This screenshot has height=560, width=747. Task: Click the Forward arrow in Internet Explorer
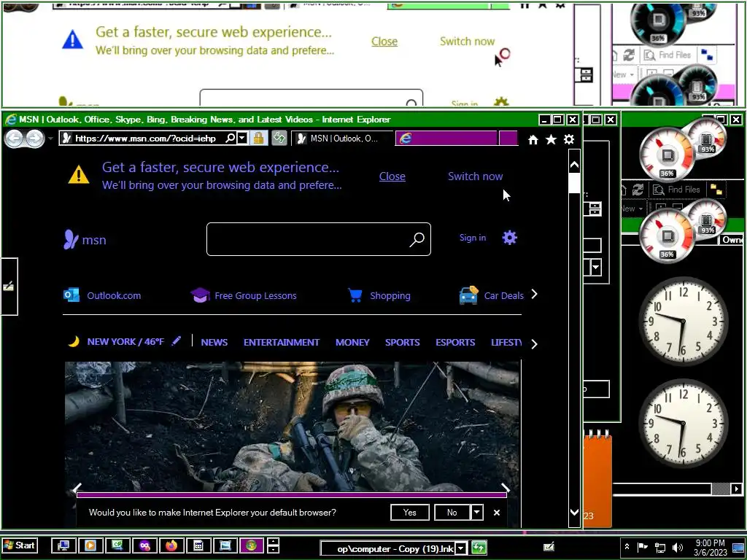[x=34, y=139]
